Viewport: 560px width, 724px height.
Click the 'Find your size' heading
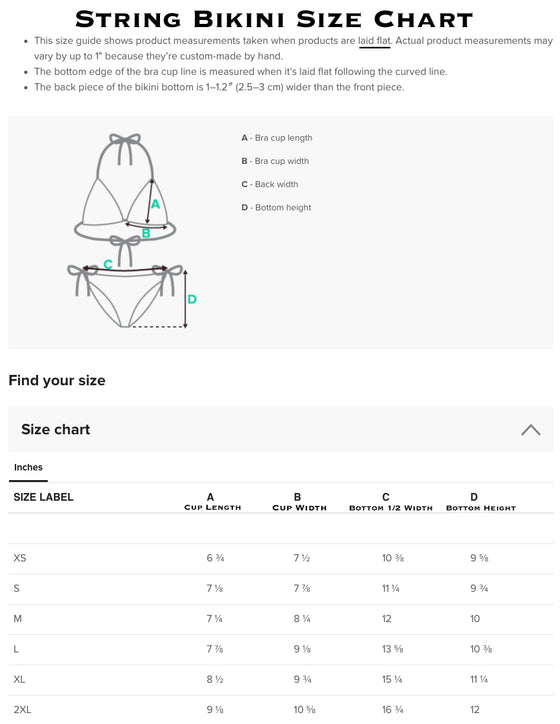pos(57,380)
